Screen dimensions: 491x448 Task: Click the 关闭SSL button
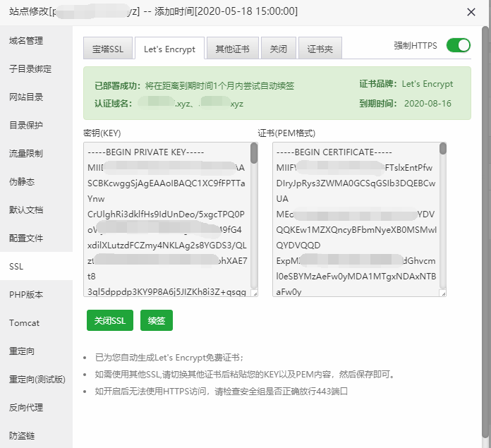(x=110, y=320)
